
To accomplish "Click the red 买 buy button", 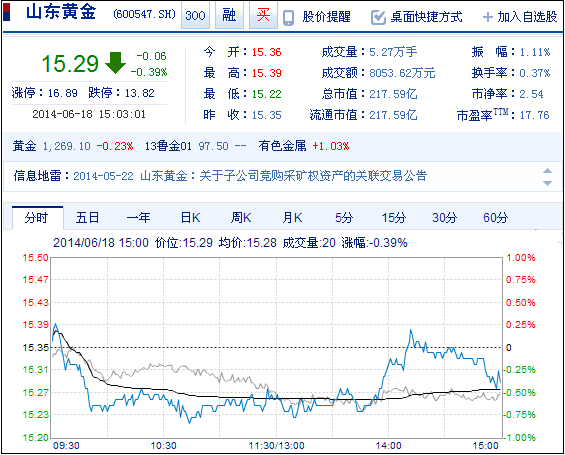I will click(263, 15).
